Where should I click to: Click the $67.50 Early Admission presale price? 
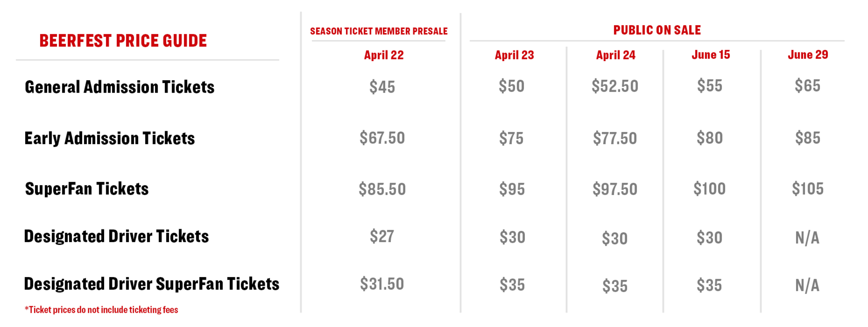point(382,138)
